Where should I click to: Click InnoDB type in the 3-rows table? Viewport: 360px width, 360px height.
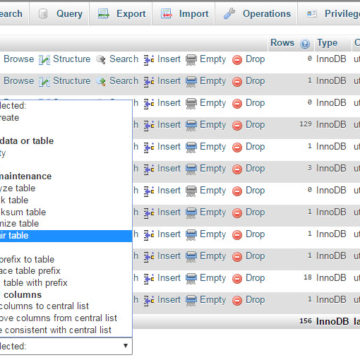point(331,169)
